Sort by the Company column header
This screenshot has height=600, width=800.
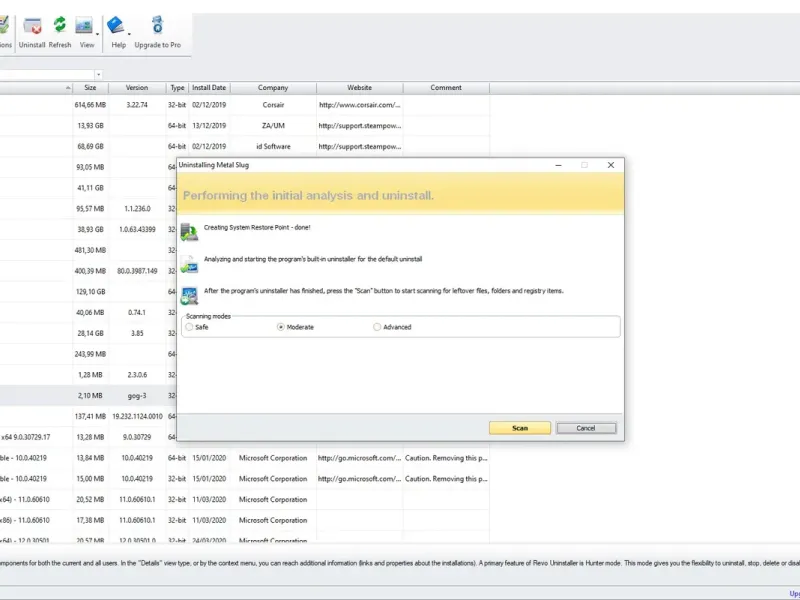273,88
